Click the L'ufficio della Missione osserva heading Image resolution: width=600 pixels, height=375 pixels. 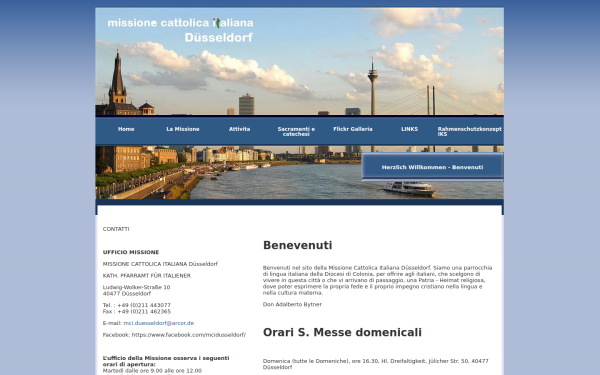tap(166, 361)
